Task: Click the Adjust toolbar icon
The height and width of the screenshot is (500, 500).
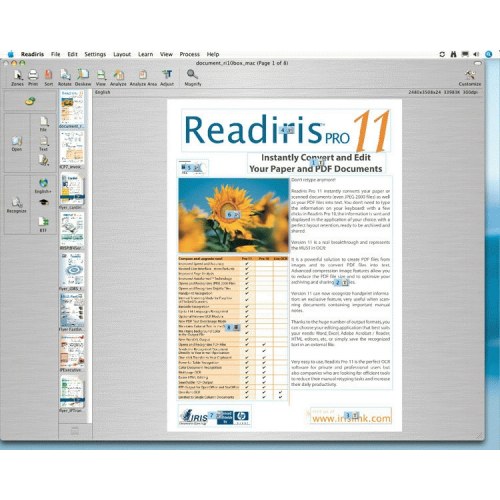Action: click(167, 78)
